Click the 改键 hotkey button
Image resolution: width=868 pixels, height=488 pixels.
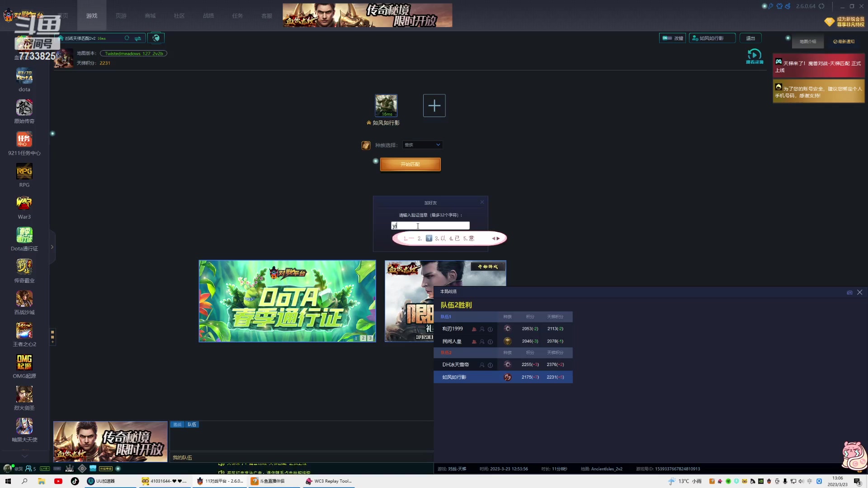pyautogui.click(x=672, y=38)
